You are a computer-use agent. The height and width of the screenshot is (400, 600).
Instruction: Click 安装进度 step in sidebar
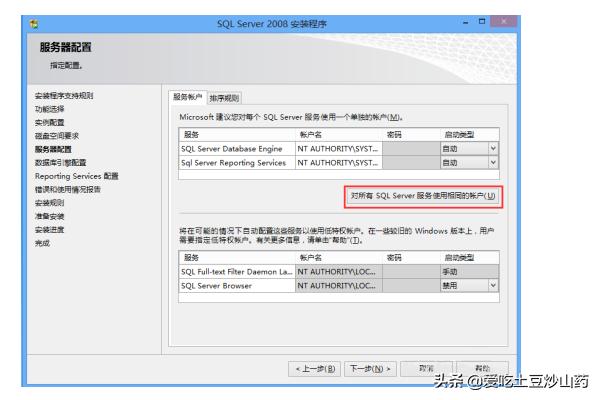49,230
